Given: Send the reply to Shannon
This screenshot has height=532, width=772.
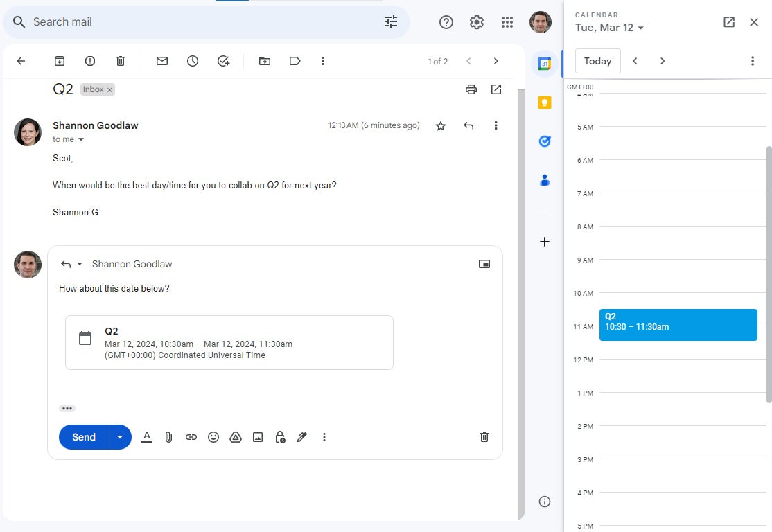Looking at the screenshot, I should click(x=84, y=437).
